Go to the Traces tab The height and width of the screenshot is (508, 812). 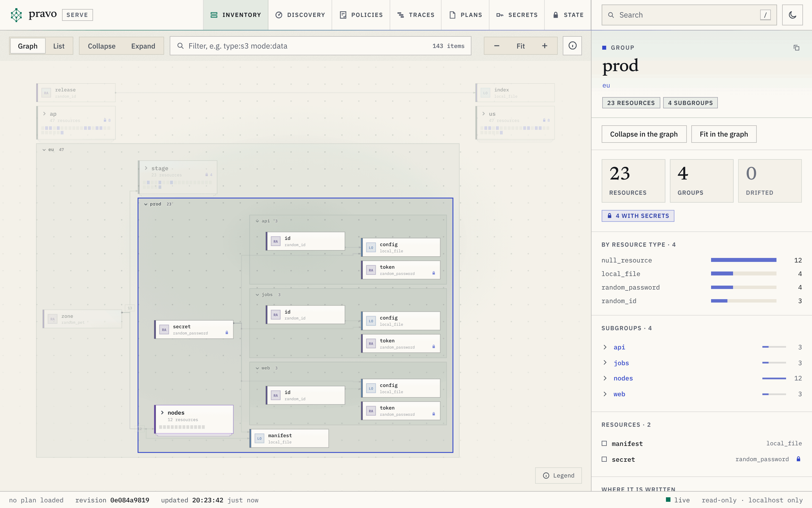click(416, 15)
